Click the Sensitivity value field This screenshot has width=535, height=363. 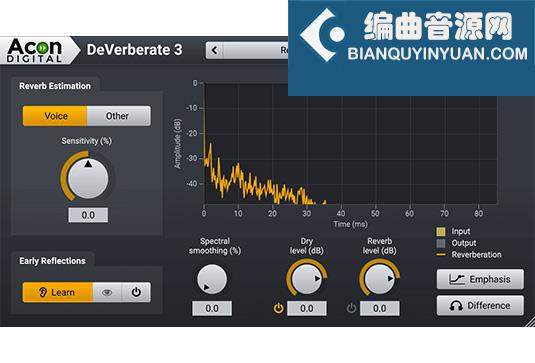tap(88, 215)
